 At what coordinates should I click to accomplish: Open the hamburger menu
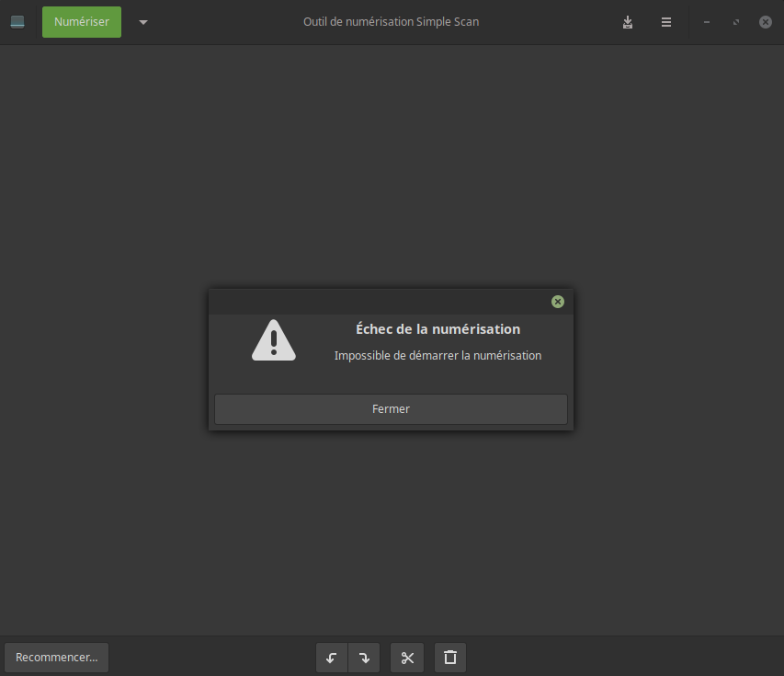pos(666,22)
